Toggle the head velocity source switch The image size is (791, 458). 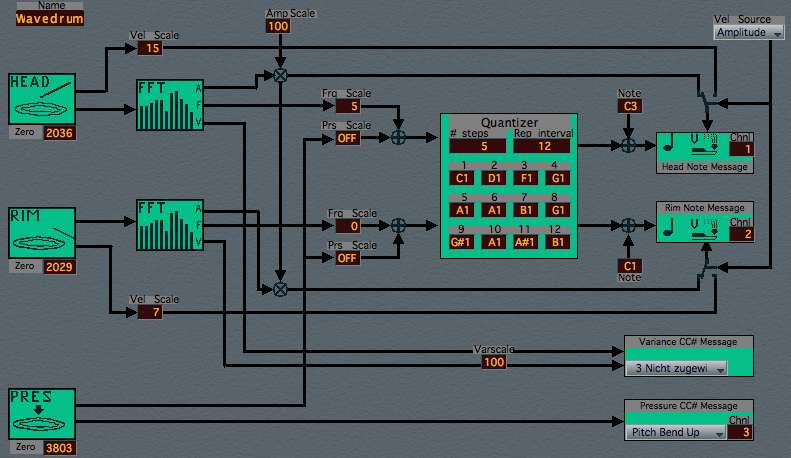(x=709, y=101)
